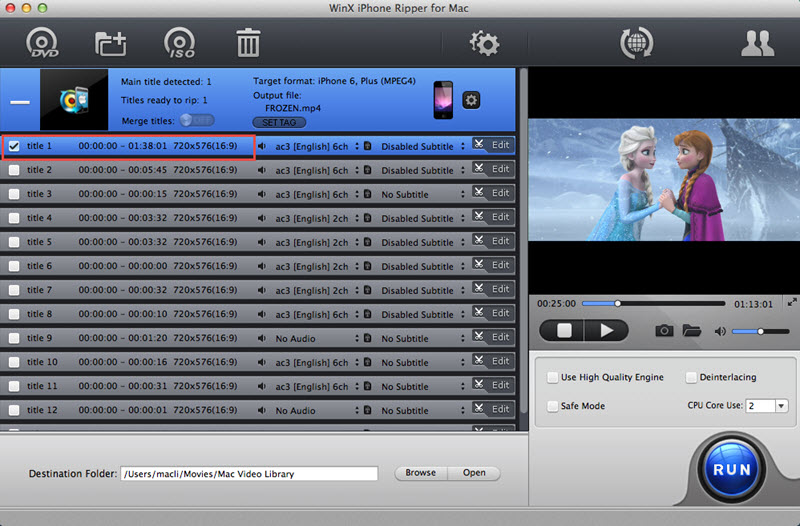The width and height of the screenshot is (800, 526).
Task: Click the scissors edit icon for title 1
Action: (479, 144)
